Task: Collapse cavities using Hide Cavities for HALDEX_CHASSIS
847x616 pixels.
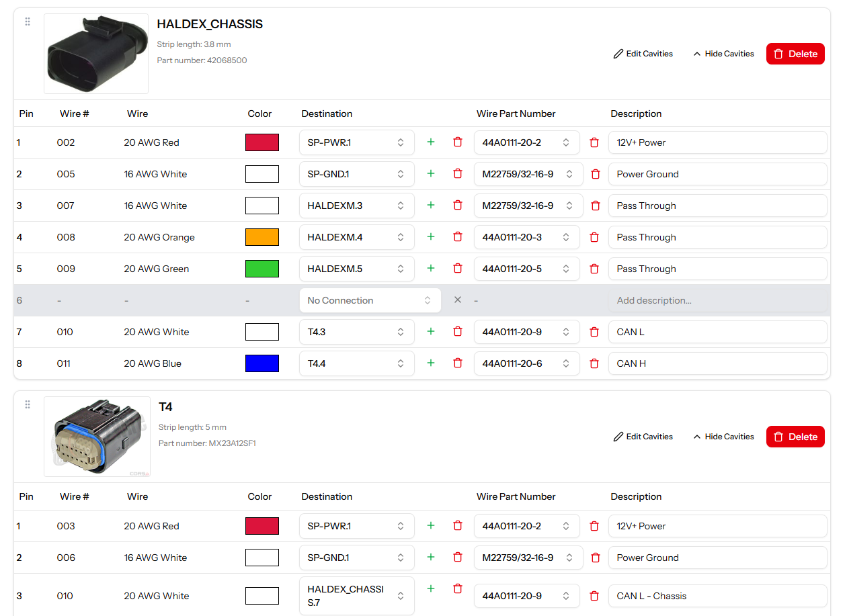Action: [723, 53]
